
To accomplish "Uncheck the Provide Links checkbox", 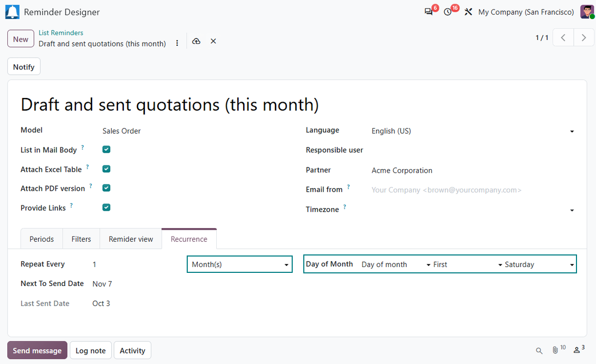I will (107, 207).
